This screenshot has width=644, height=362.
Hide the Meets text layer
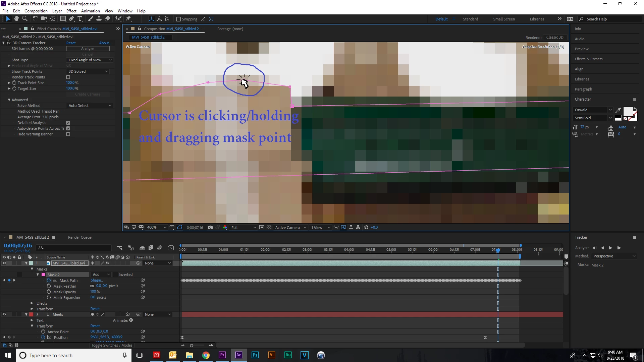point(4,314)
